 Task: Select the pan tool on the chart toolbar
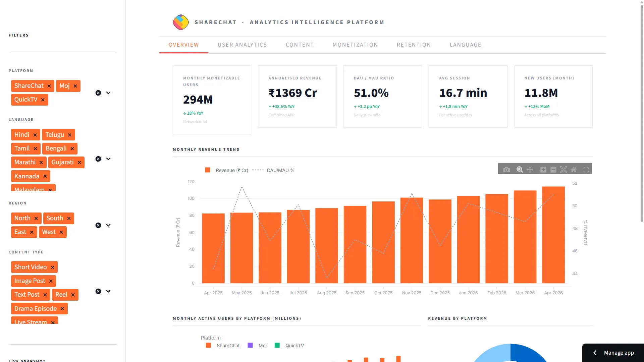point(530,170)
